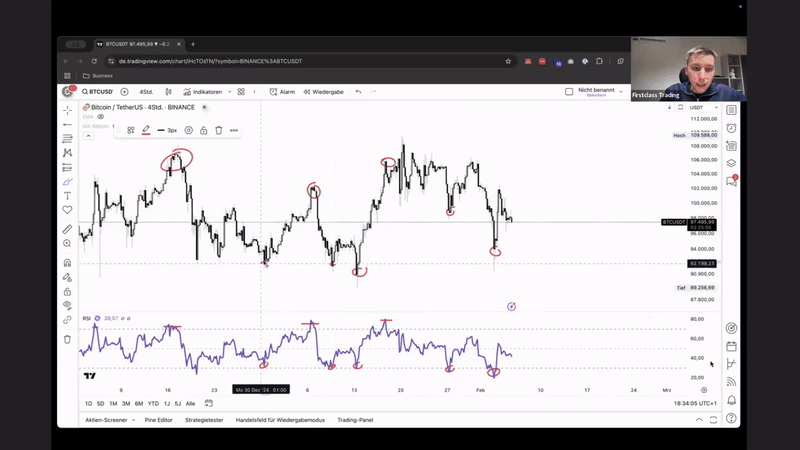Start Wiedergabe replay mode
The image size is (800, 450).
point(323,92)
